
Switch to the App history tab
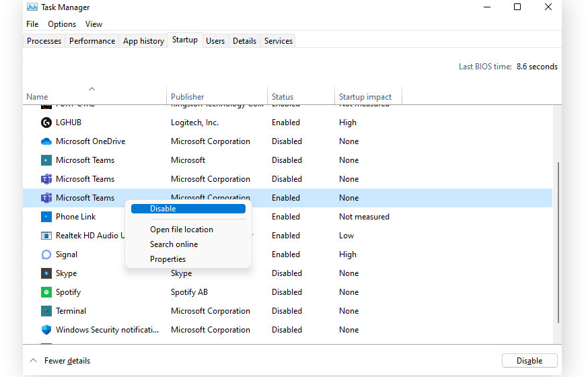[143, 41]
